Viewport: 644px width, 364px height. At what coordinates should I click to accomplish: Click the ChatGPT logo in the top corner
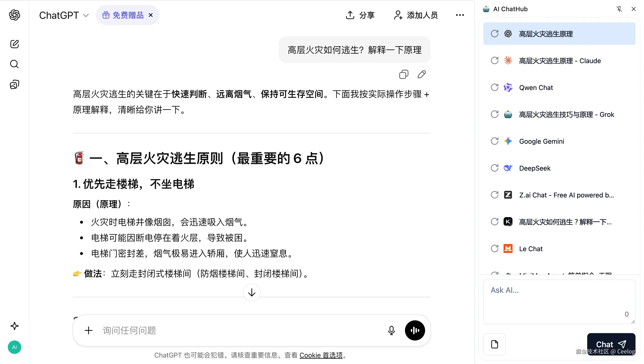(x=14, y=15)
